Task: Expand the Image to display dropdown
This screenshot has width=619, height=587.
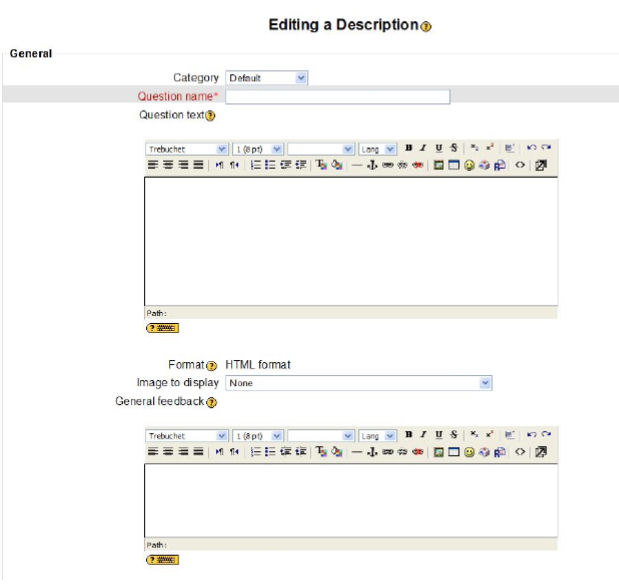Action: (x=359, y=383)
